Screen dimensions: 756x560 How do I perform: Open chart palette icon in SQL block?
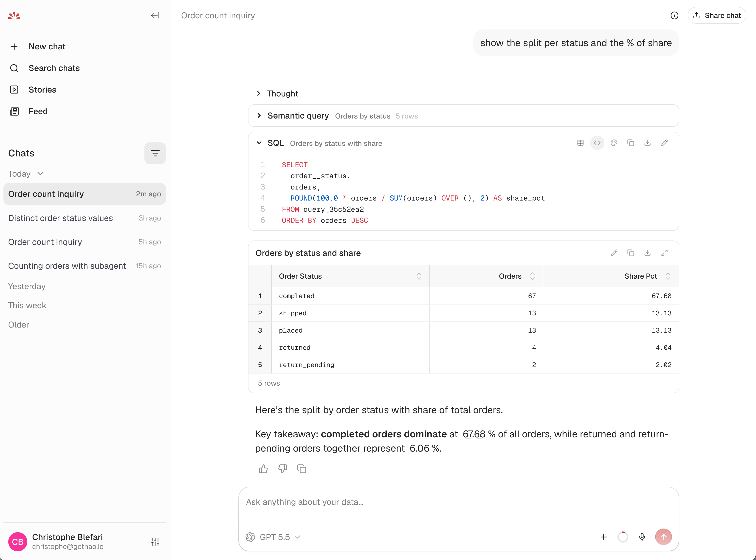614,143
